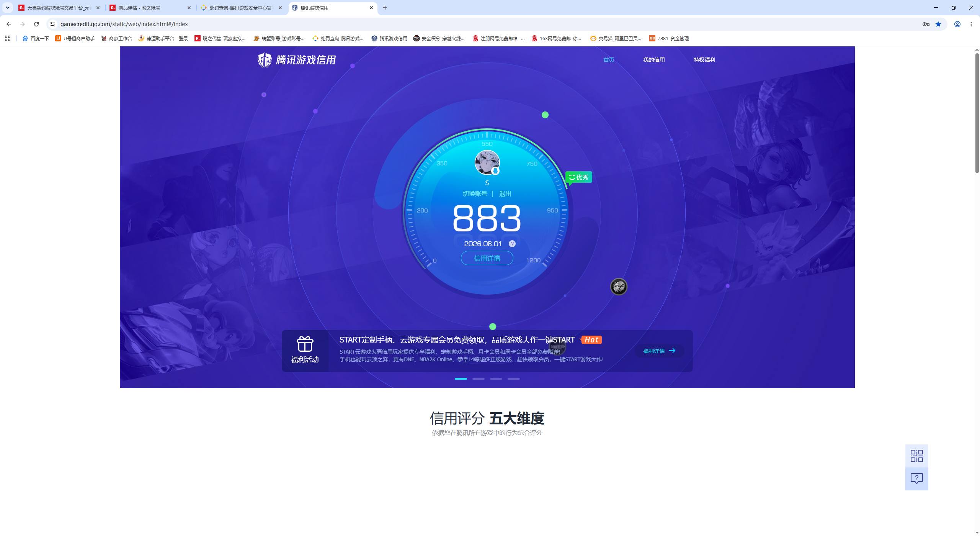Image resolution: width=980 pixels, height=536 pixels.
Task: Open the 我的信用 nav item
Action: (x=654, y=60)
